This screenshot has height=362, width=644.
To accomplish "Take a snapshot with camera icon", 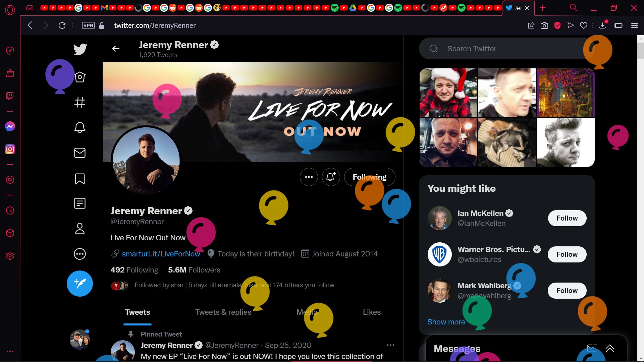I will (544, 25).
